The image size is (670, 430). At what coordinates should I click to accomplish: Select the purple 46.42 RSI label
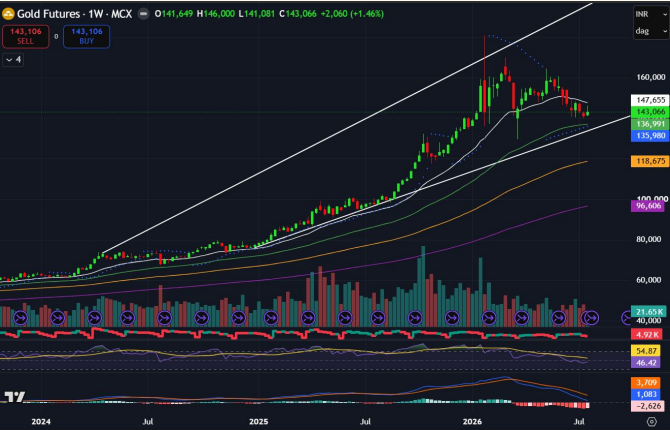(646, 363)
